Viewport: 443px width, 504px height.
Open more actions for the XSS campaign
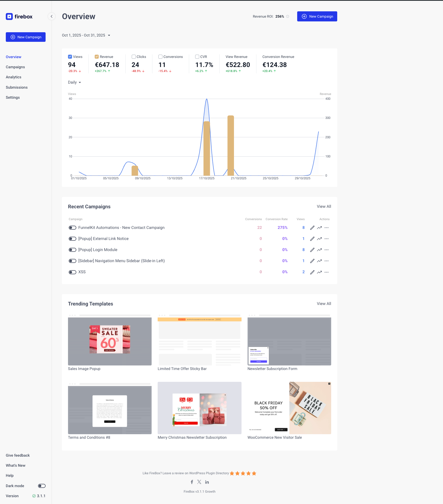pyautogui.click(x=327, y=272)
